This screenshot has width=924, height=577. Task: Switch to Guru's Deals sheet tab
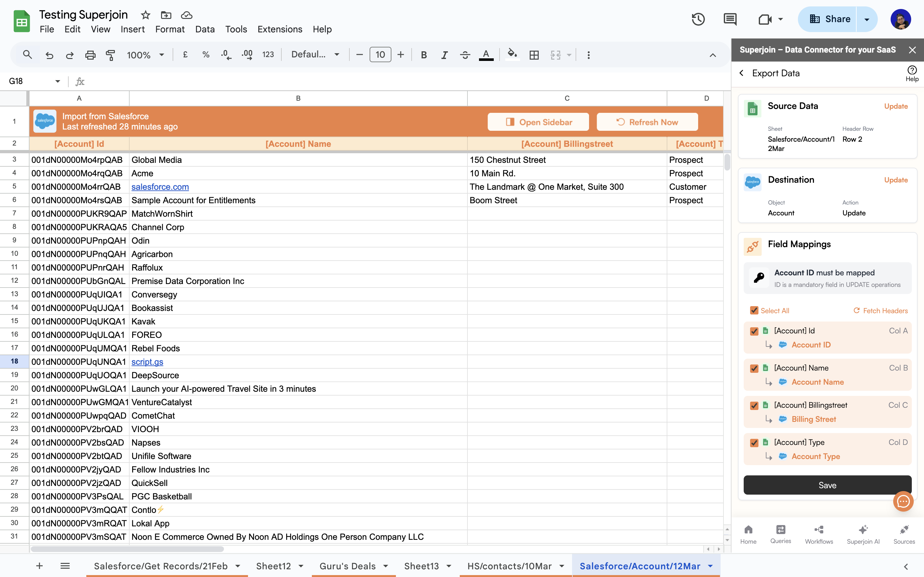pyautogui.click(x=347, y=566)
